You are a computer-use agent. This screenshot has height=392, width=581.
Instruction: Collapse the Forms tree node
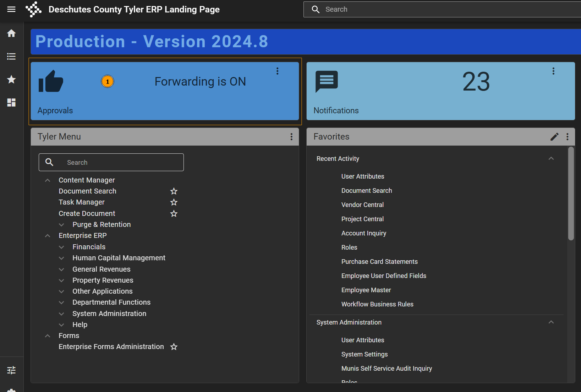click(48, 336)
